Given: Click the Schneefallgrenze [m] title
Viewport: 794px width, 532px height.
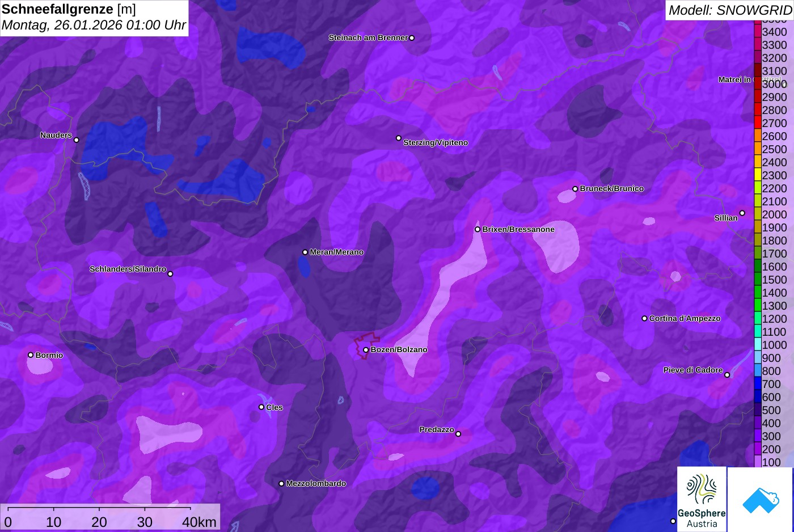Looking at the screenshot, I should tap(69, 9).
